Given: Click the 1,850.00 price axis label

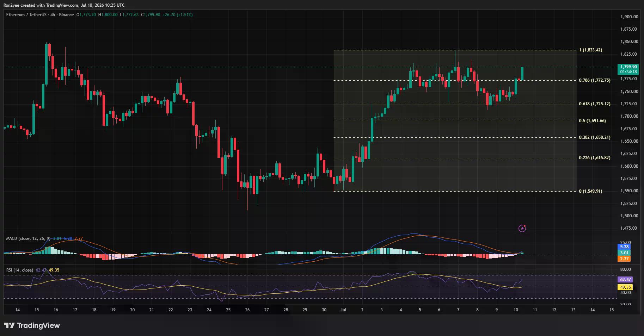Looking at the screenshot, I should coord(629,42).
